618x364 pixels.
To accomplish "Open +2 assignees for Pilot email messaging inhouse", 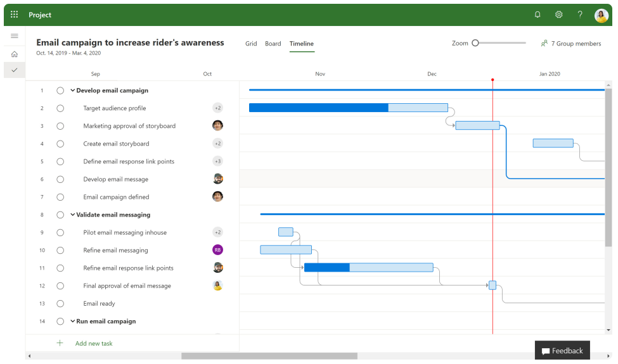I will pos(217,232).
